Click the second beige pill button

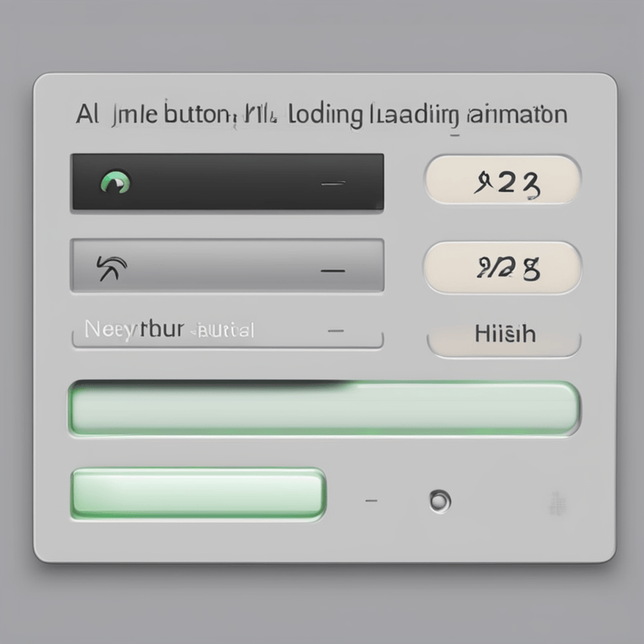[503, 267]
